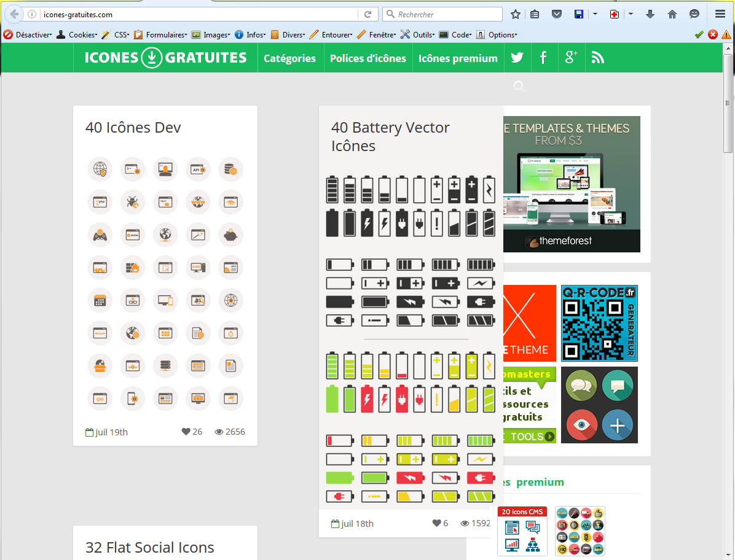Screen dimensions: 735x560
Task: Click the Firefox home icon
Action: tap(672, 14)
